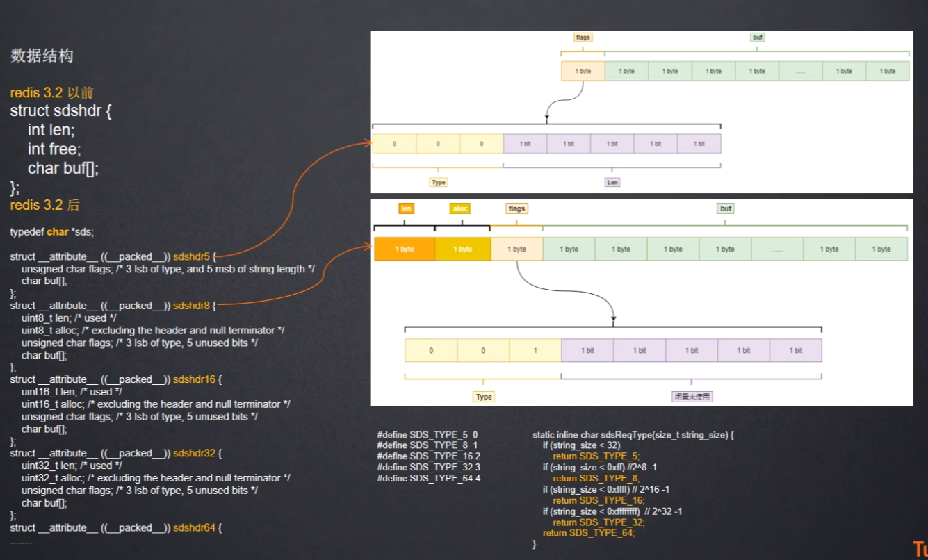Click the "redis 3.2 以前" heading

pos(52,92)
